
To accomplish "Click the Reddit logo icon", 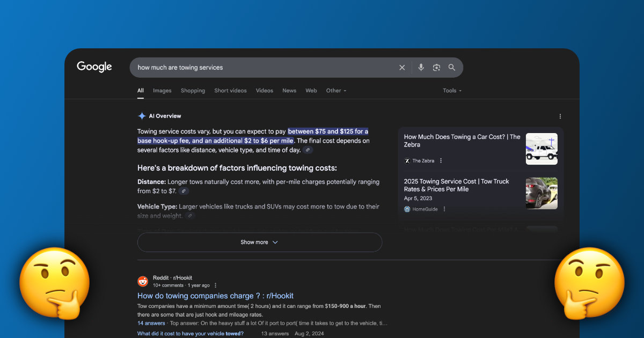I will click(x=143, y=282).
